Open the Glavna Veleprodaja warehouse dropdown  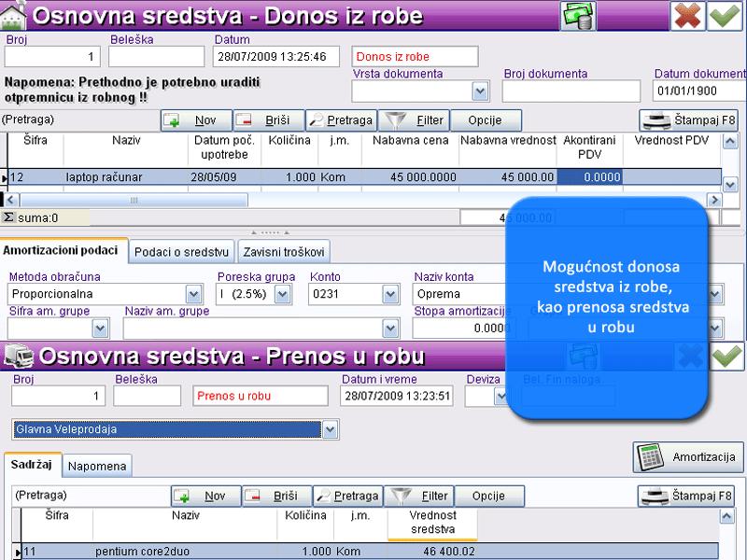330,429
